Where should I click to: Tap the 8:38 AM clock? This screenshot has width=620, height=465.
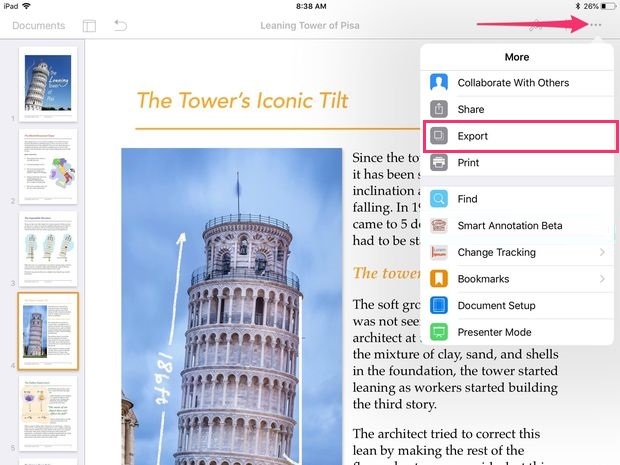click(x=311, y=6)
